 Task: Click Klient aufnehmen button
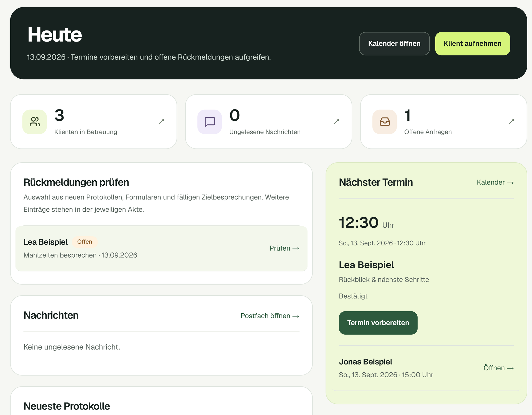[472, 43]
